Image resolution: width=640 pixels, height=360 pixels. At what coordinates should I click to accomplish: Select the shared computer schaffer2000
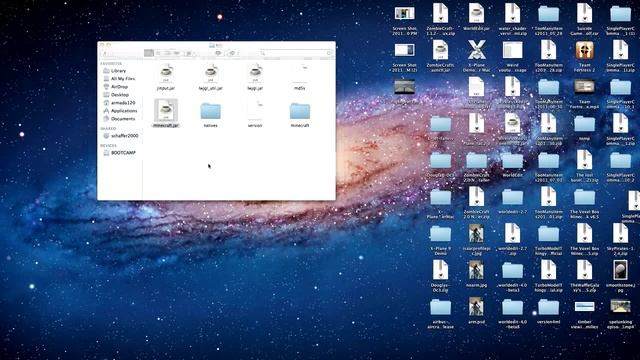click(121, 136)
